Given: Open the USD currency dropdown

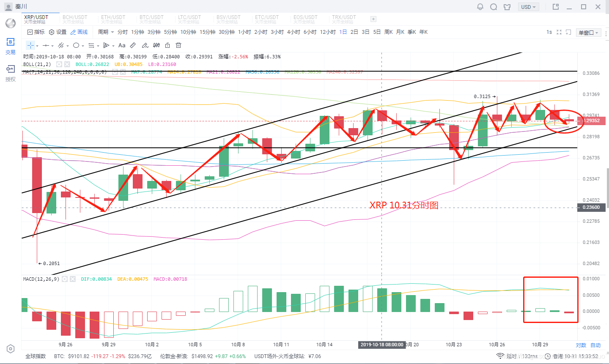Looking at the screenshot, I should click(529, 7).
